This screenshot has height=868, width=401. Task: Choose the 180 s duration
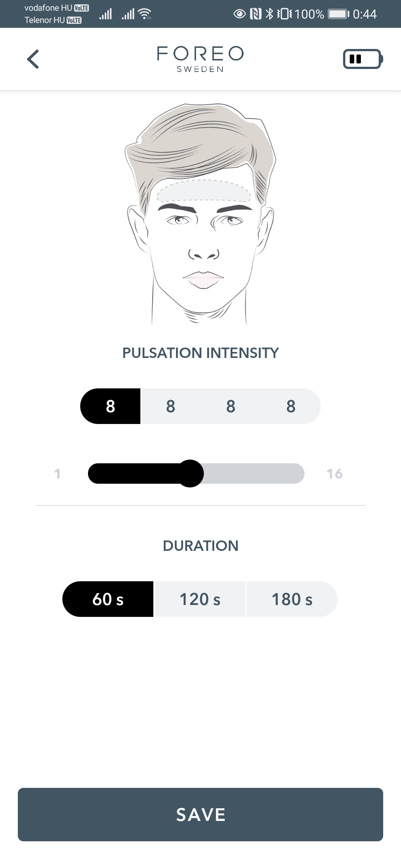coord(292,599)
